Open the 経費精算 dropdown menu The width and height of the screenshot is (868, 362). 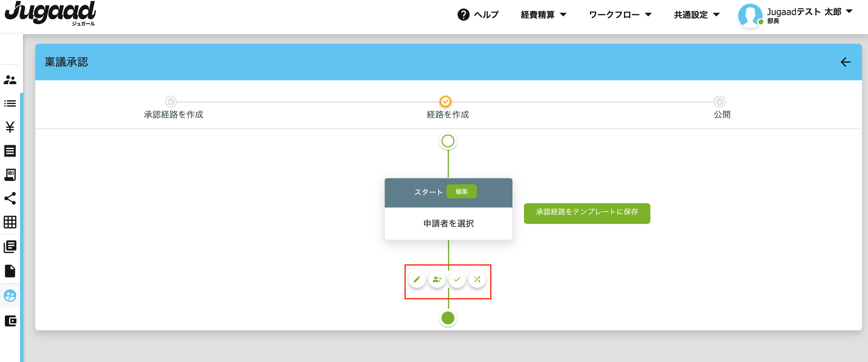543,15
